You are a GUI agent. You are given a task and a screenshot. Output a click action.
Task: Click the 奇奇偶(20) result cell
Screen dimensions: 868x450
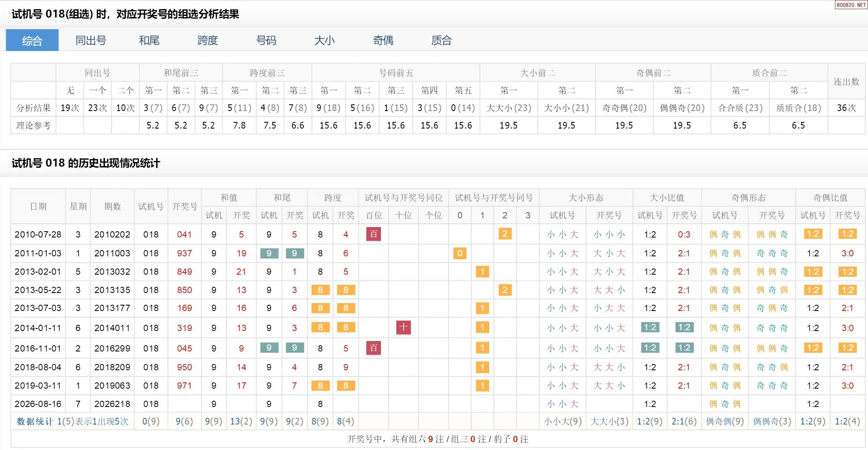pyautogui.click(x=624, y=108)
